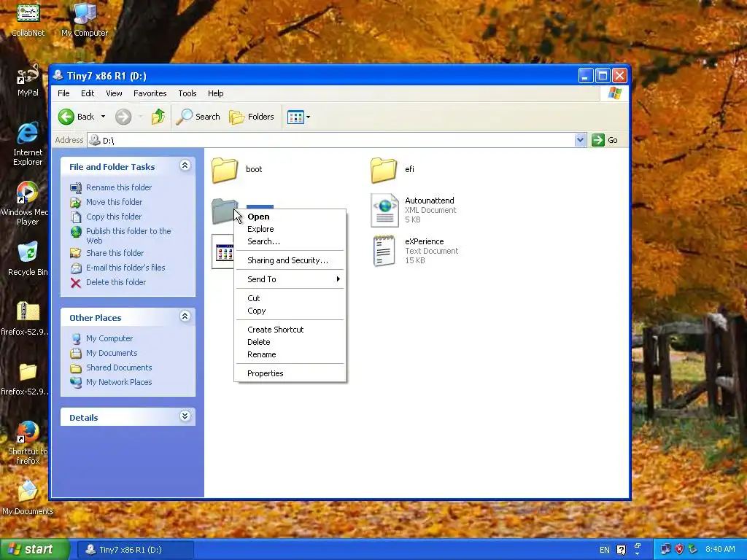Toggle the Folders pane button
The width and height of the screenshot is (747, 560).
click(x=252, y=117)
